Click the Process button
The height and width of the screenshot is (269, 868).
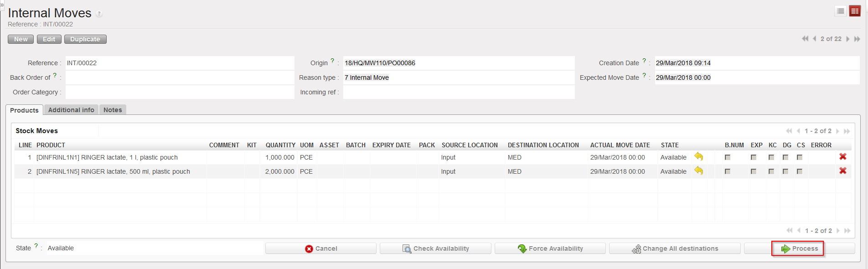click(x=799, y=248)
